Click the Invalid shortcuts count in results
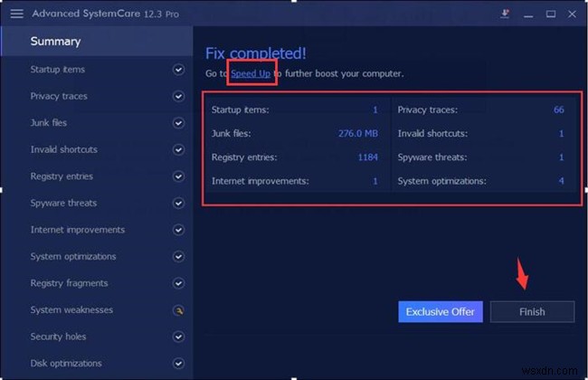The height and width of the screenshot is (380, 588). point(562,134)
